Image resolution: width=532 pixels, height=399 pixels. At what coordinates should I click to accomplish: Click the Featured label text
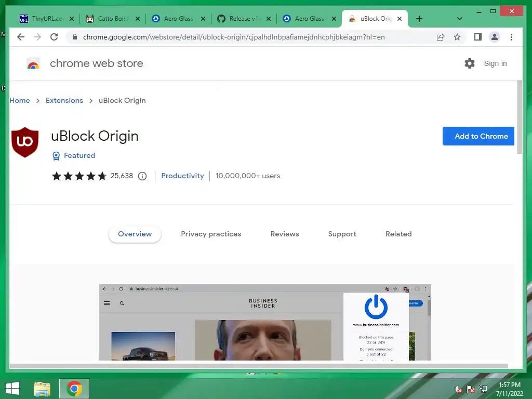coord(79,155)
